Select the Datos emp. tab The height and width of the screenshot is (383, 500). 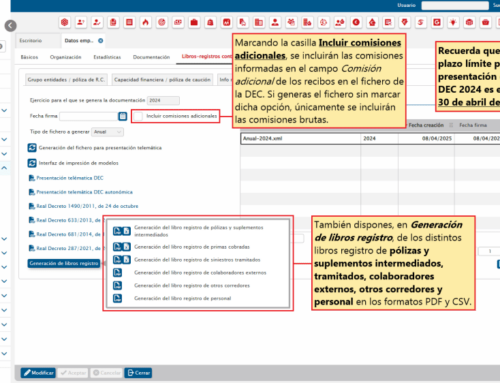click(79, 41)
